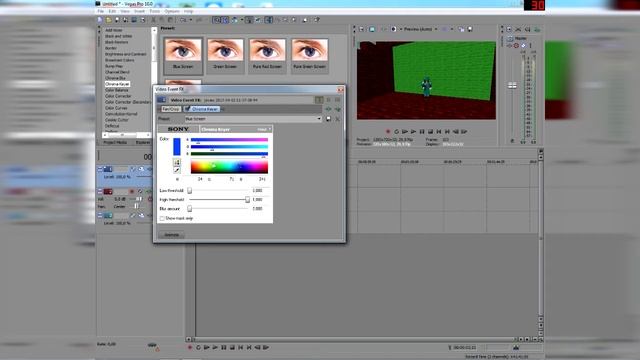Click the High threshold slider handle

point(247,200)
